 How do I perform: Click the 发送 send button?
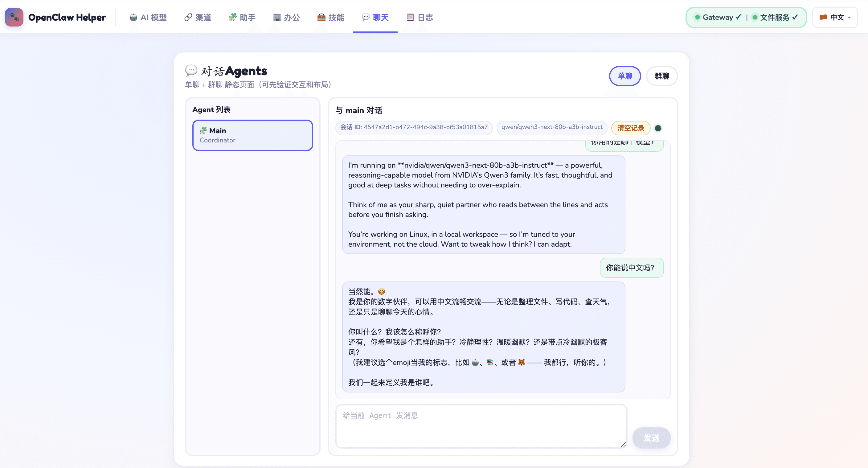[x=651, y=438]
